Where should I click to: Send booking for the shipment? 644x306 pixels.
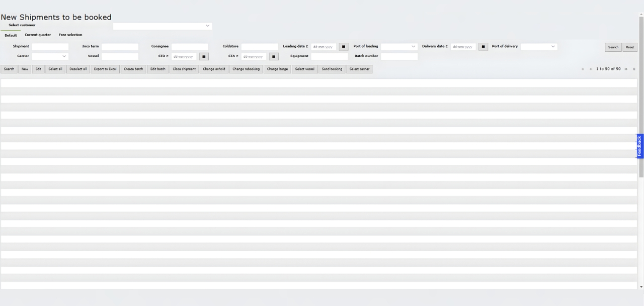click(332, 69)
